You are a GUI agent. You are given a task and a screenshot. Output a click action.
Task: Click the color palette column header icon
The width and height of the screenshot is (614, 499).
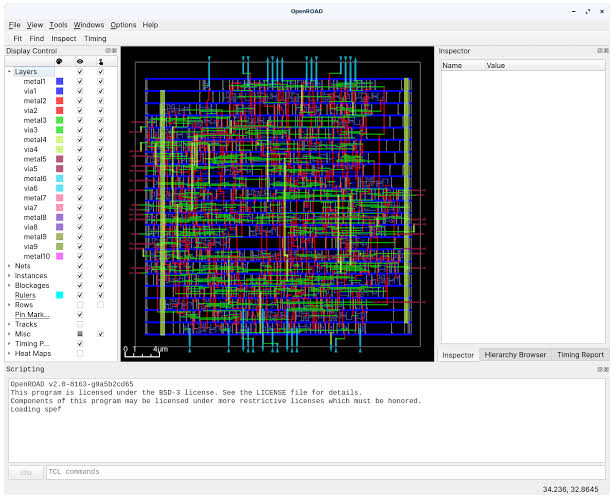pyautogui.click(x=59, y=61)
